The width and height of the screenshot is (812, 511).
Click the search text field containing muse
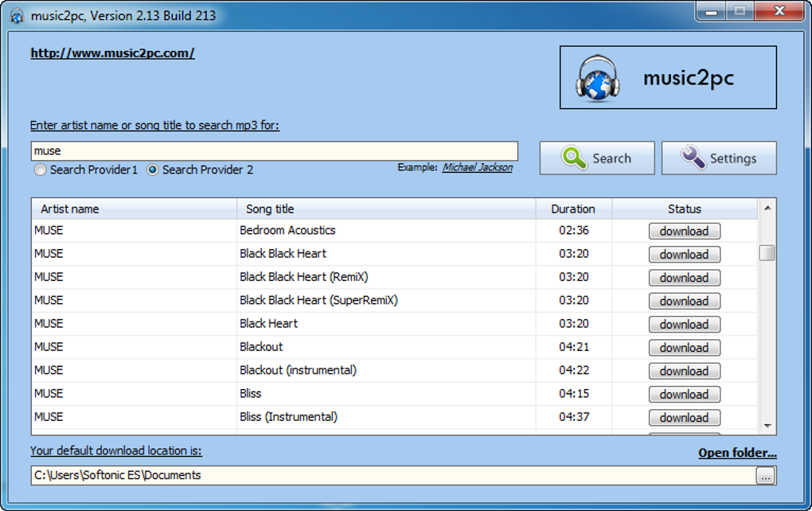click(x=274, y=150)
